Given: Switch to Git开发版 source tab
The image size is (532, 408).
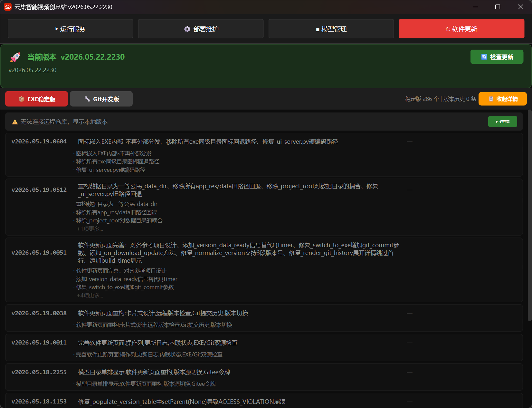Looking at the screenshot, I should (x=101, y=99).
